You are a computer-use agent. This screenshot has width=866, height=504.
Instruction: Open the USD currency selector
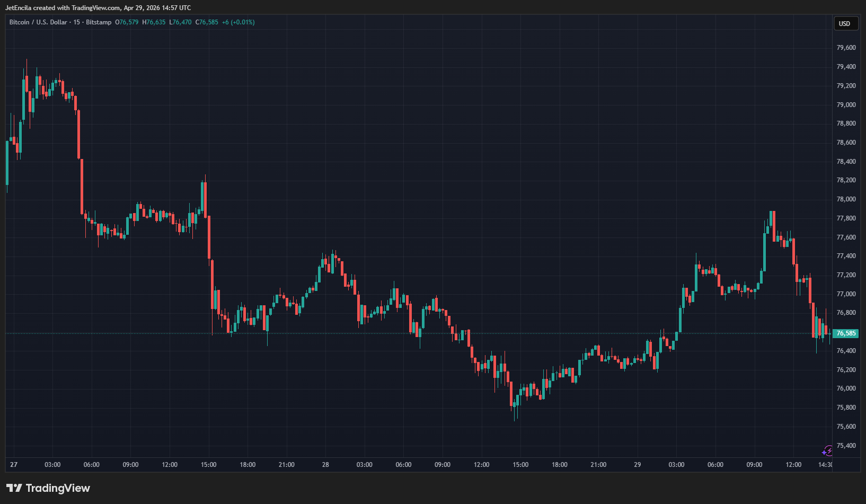pos(844,23)
